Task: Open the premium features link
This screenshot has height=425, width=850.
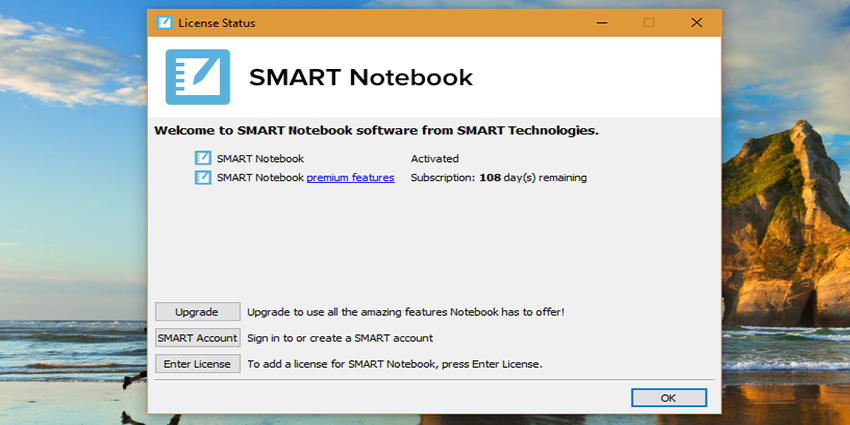Action: pyautogui.click(x=350, y=177)
